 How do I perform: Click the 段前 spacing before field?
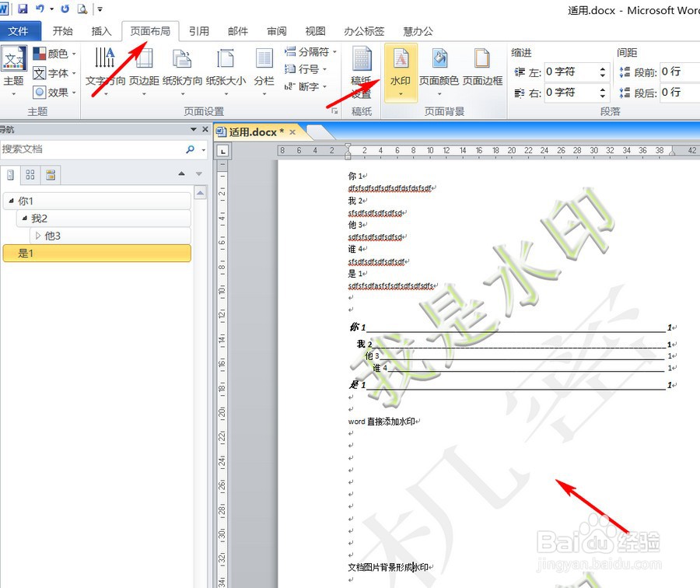(680, 72)
